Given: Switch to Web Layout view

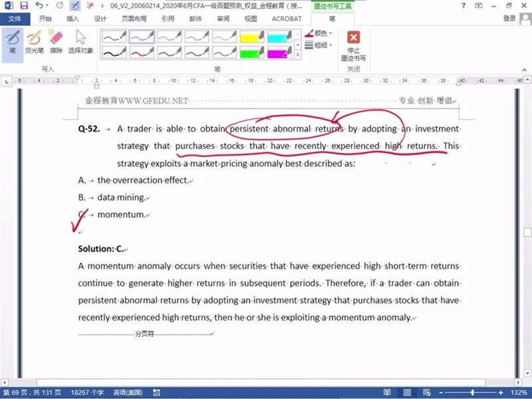Looking at the screenshot, I should tap(426, 392).
